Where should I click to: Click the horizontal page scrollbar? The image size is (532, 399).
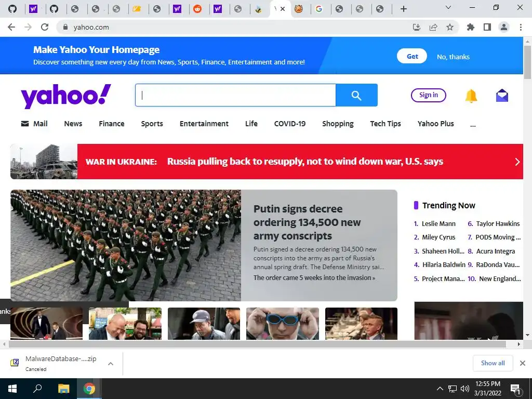pos(257,344)
